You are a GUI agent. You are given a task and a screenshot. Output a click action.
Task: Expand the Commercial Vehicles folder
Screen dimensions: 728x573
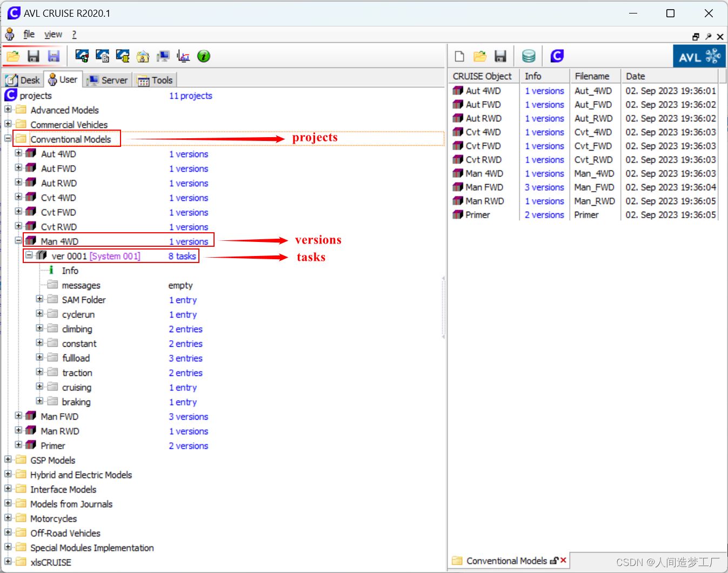tap(8, 124)
